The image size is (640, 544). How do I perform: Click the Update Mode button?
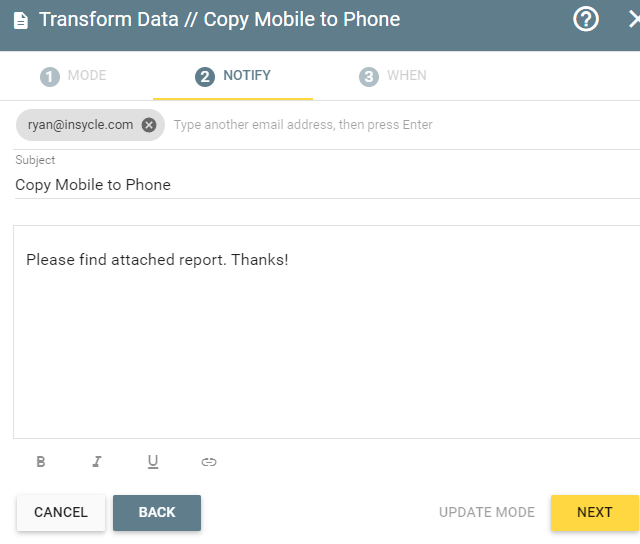[x=487, y=513]
